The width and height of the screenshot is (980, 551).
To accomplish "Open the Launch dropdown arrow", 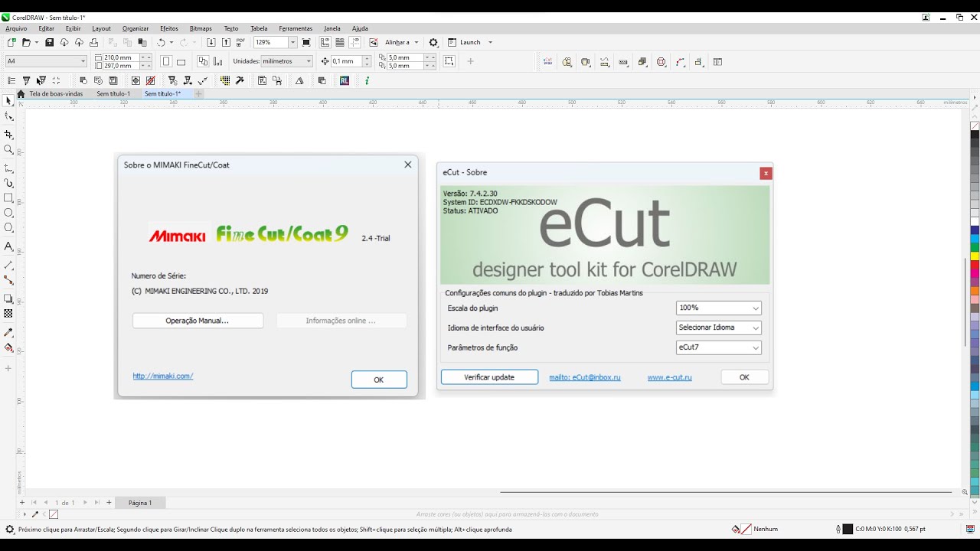I will 490,42.
